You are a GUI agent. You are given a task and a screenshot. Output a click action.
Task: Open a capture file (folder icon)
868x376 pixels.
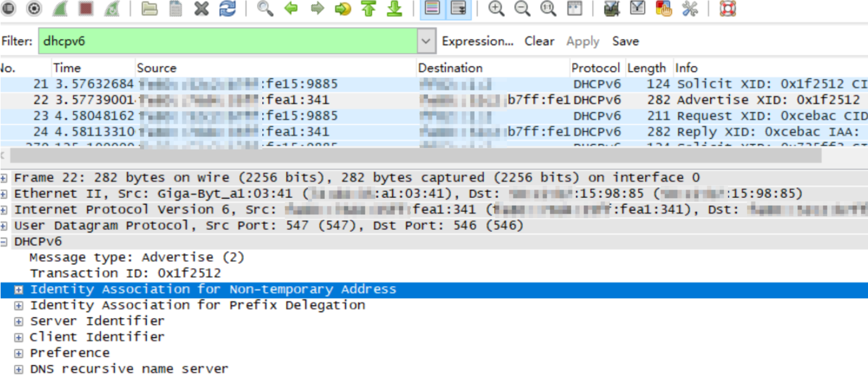(149, 8)
